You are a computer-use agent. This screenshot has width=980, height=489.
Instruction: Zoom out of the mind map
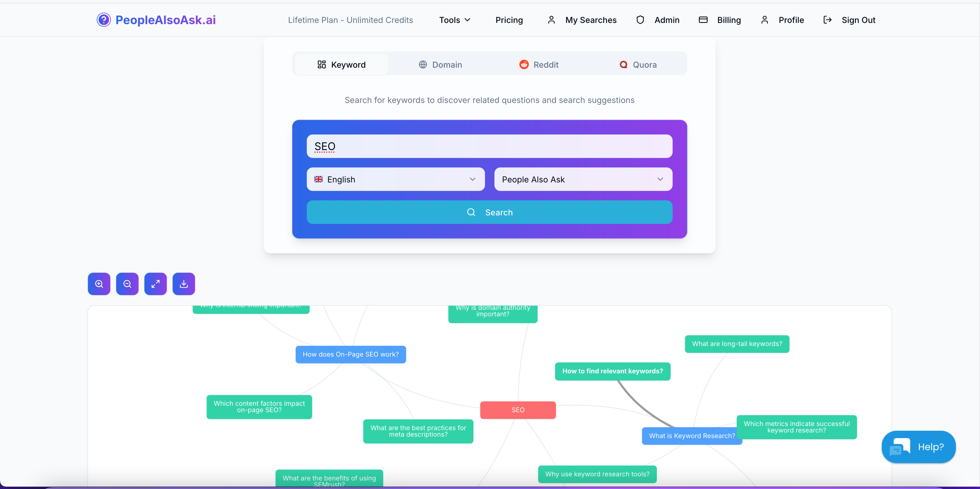(127, 284)
